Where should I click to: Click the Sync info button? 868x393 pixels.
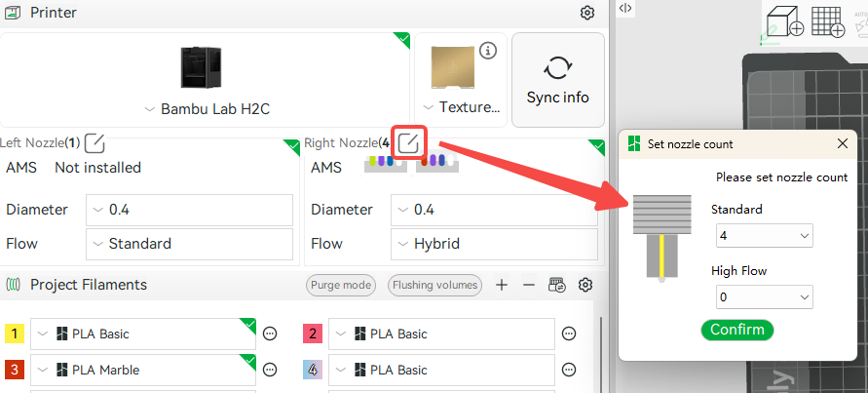(x=558, y=80)
